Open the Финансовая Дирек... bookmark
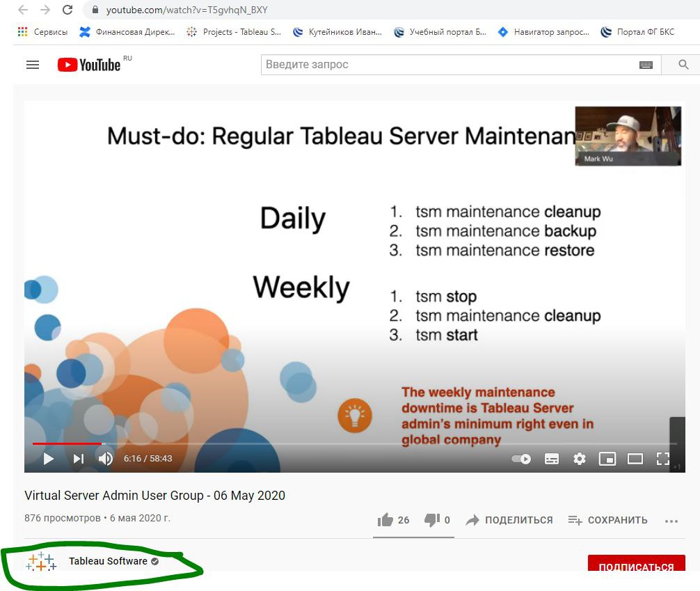The height and width of the screenshot is (591, 700). pyautogui.click(x=127, y=32)
